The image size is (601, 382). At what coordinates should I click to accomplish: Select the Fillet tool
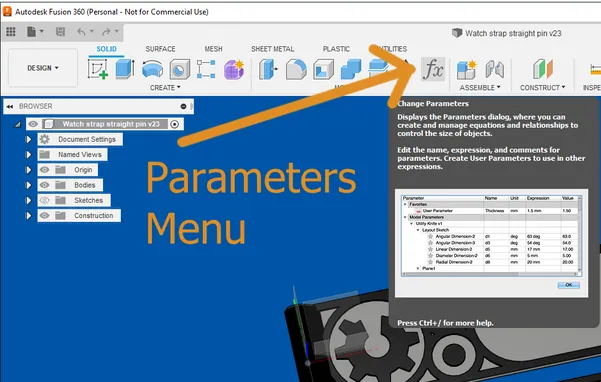(x=296, y=69)
